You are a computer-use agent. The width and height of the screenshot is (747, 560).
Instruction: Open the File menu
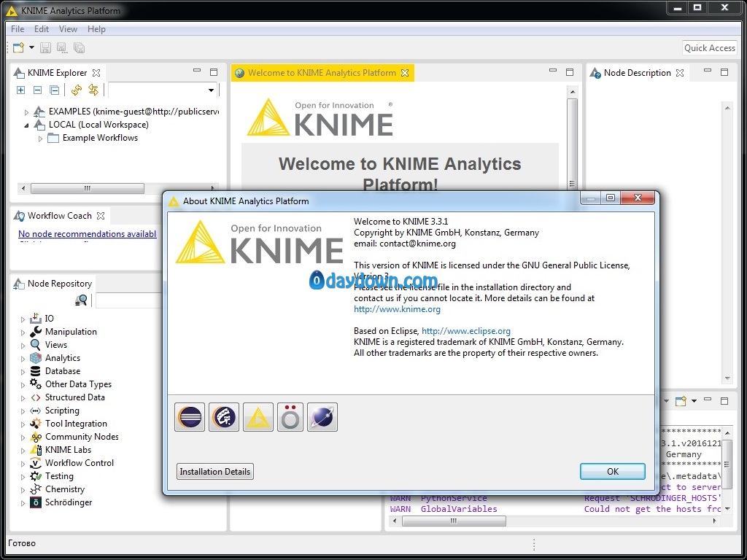click(18, 29)
